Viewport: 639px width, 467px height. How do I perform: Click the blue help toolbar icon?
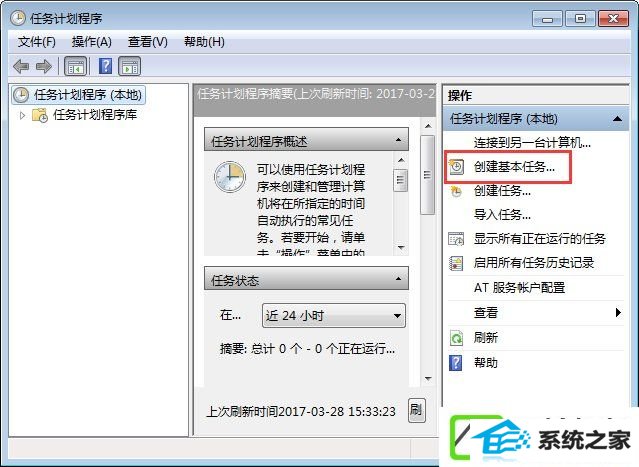(x=105, y=66)
